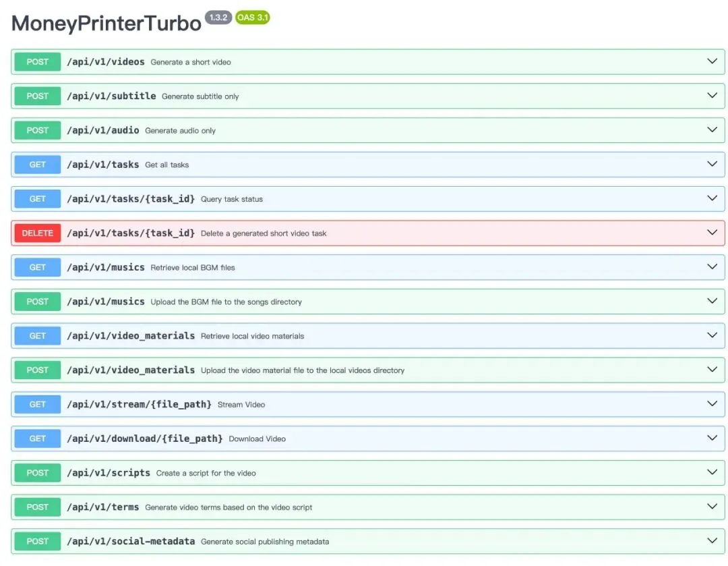
Task: Expand the Retrieve local video materials chevron
Action: coord(712,335)
